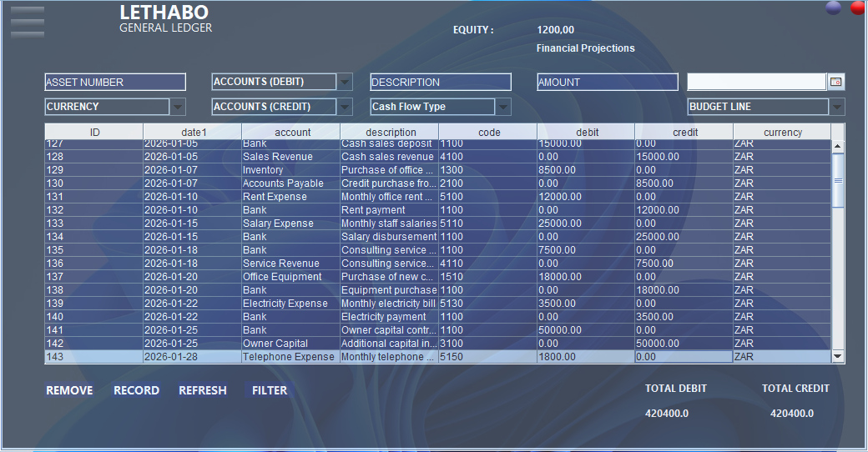The image size is (868, 452).
Task: Select the Salary Expense account cell
Action: (x=291, y=223)
